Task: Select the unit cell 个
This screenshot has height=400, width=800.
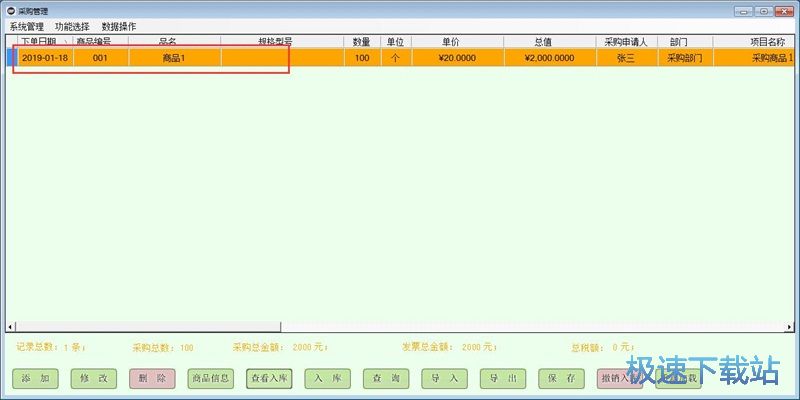Action: [396, 58]
